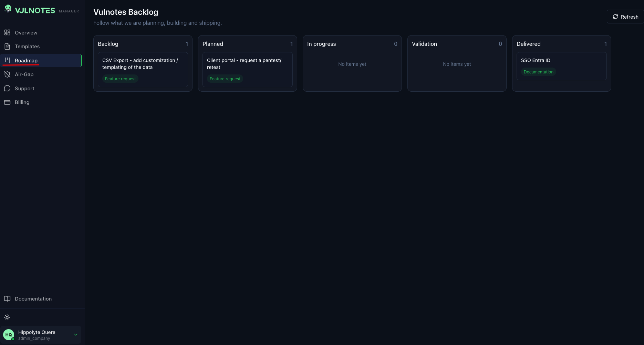644x345 pixels.
Task: Click the Templates document icon
Action: (7, 47)
